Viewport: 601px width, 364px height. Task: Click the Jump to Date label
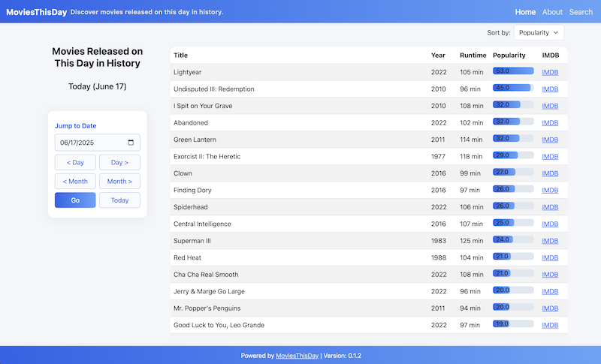76,125
